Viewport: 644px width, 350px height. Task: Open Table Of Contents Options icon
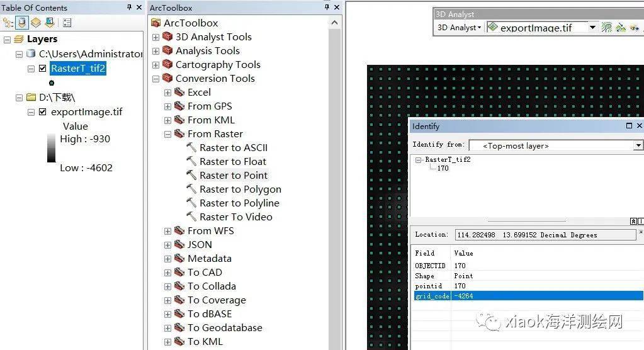(x=67, y=23)
